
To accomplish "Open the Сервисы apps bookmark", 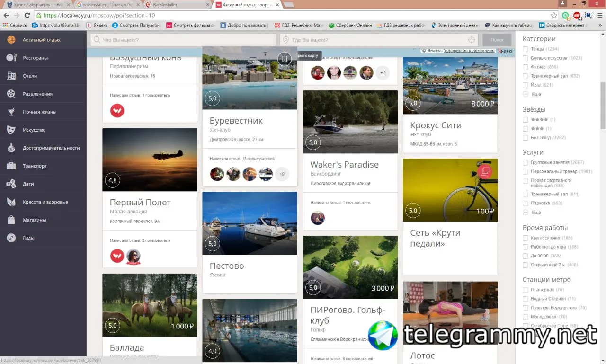I will (x=15, y=25).
